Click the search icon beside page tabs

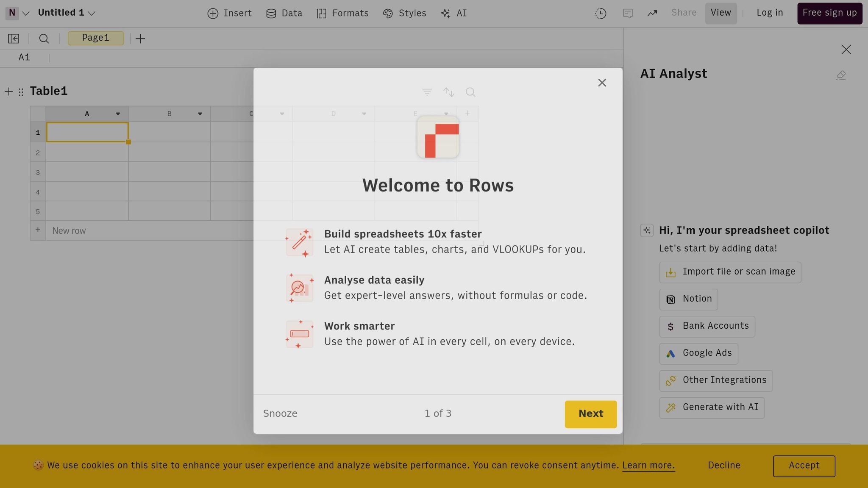(x=44, y=39)
